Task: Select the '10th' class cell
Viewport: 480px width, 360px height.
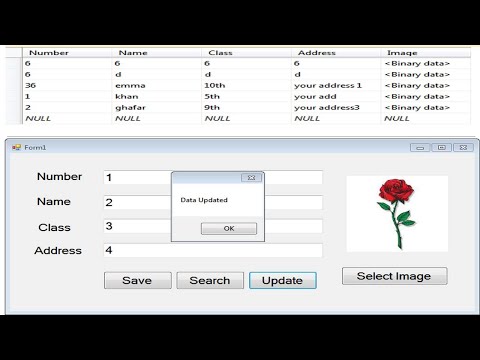Action: coord(246,85)
